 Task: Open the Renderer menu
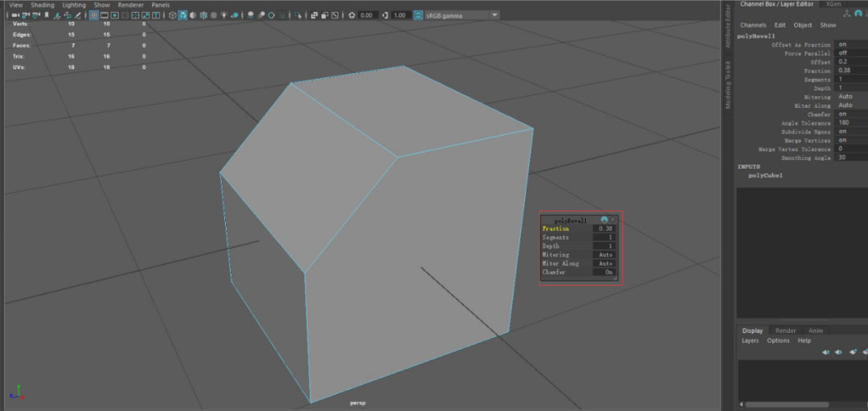click(x=131, y=5)
